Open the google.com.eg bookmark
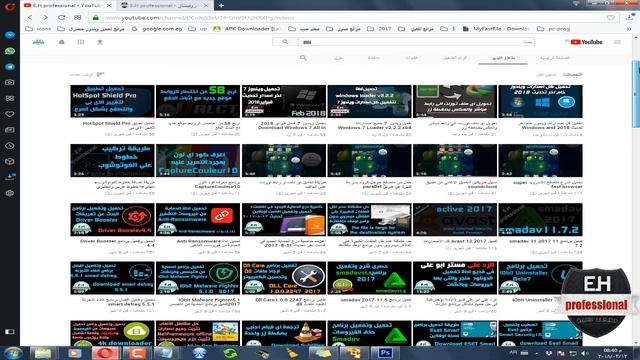Viewport: 640px width, 360px height. (x=157, y=29)
